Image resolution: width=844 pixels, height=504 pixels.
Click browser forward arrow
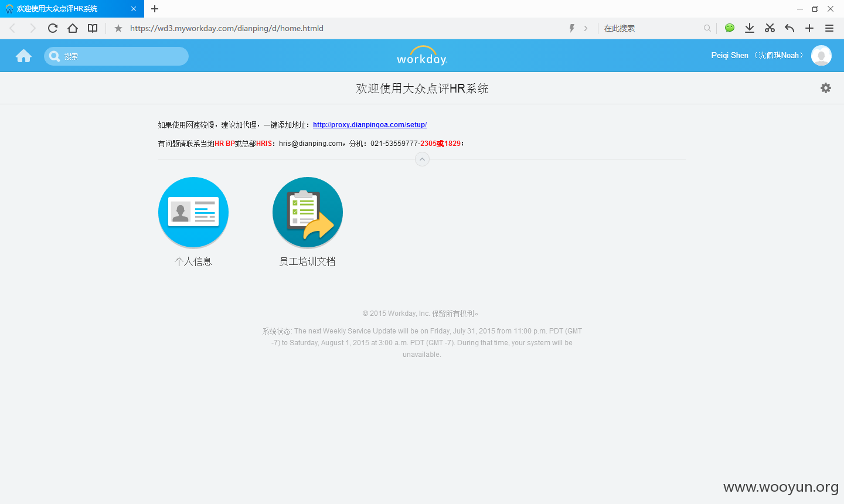[x=32, y=28]
